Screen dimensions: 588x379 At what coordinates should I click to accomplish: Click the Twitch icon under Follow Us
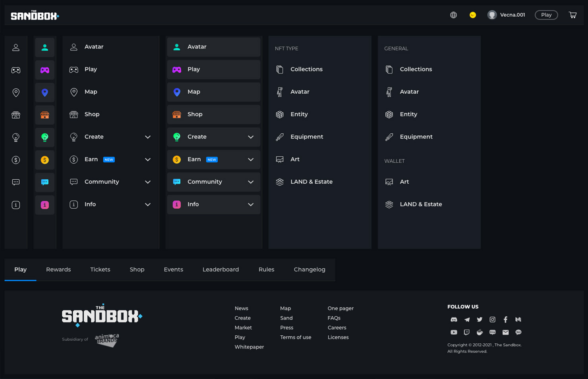coord(466,332)
